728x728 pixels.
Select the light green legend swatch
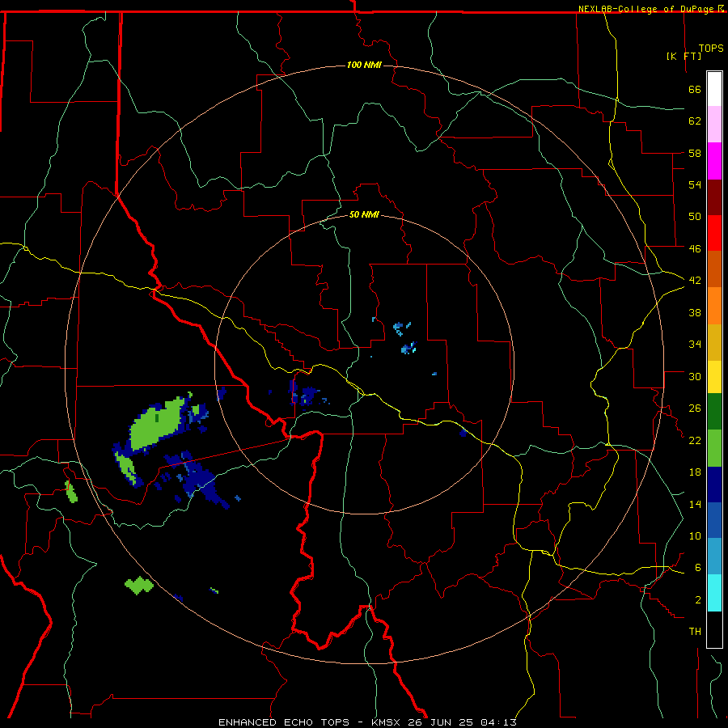click(714, 448)
